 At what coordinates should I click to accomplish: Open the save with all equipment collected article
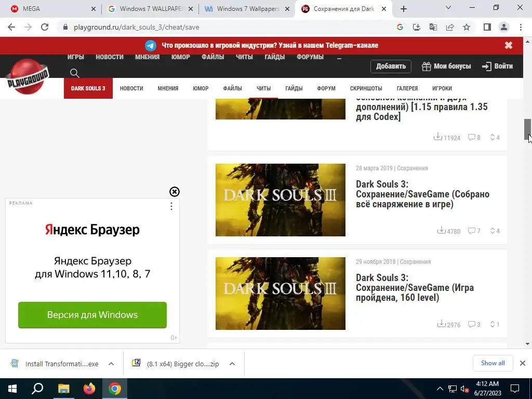422,194
